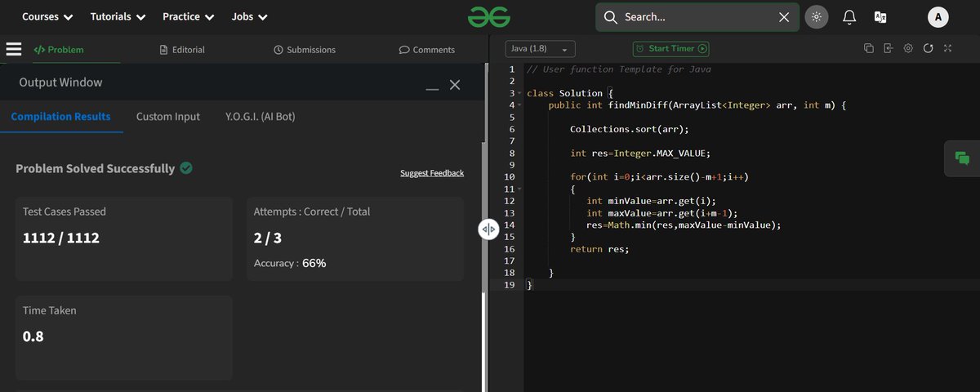The height and width of the screenshot is (392, 980).
Task: Click the Time Taken value 0.8
Action: 33,335
